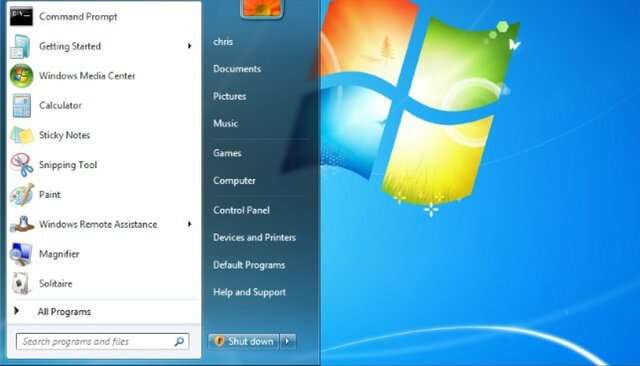This screenshot has width=640, height=366.
Task: Select the Getting Started text label
Action: pos(70,47)
